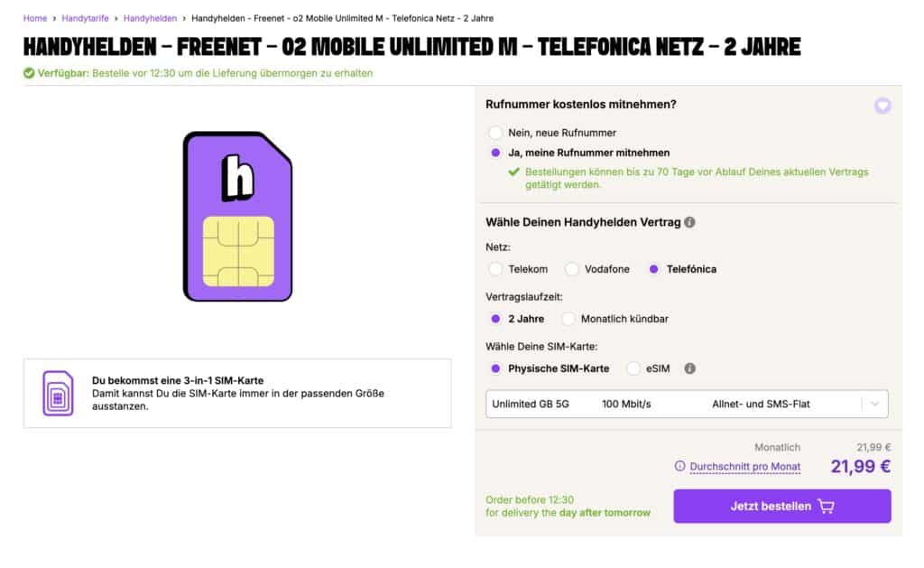Screen dimensions: 924x568
Task: Click the 3-in-1 SIM card icon
Action: pos(58,393)
